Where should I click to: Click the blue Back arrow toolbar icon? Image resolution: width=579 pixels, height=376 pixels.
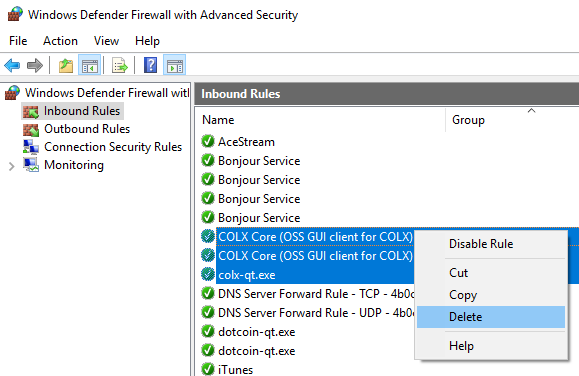tap(12, 66)
